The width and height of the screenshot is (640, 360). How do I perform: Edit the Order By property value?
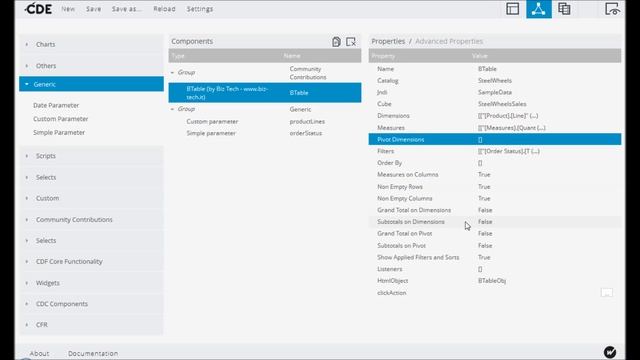(480, 163)
